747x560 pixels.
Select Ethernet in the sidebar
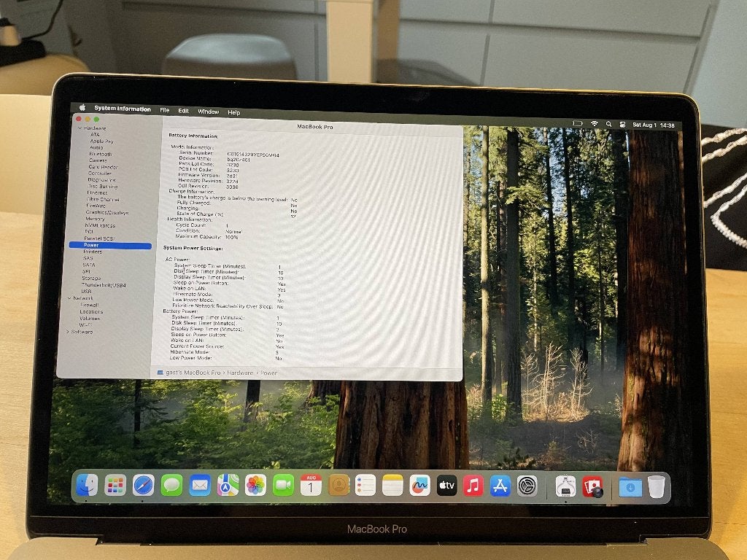pos(97,192)
